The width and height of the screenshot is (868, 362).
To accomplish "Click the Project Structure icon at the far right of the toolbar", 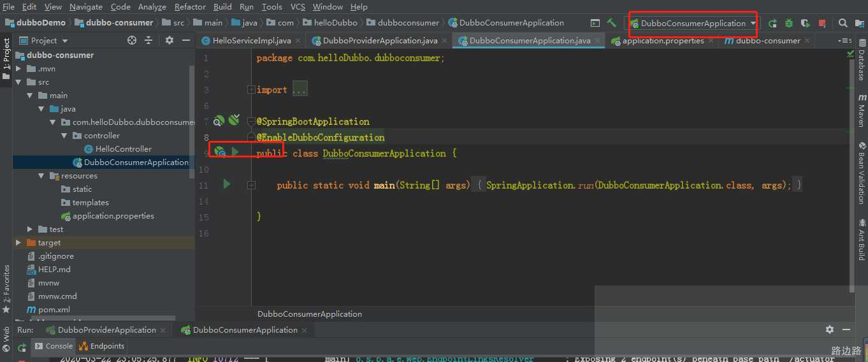I will coord(860,23).
